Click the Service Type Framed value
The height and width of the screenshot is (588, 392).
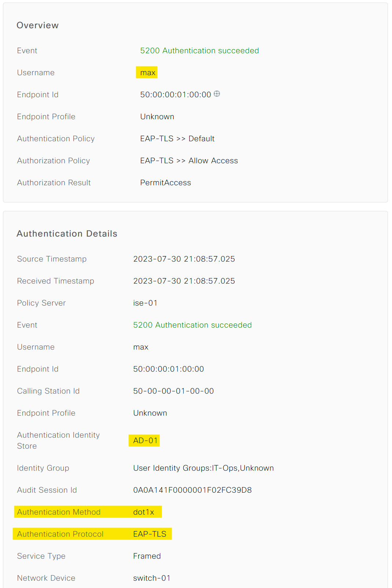pos(147,556)
